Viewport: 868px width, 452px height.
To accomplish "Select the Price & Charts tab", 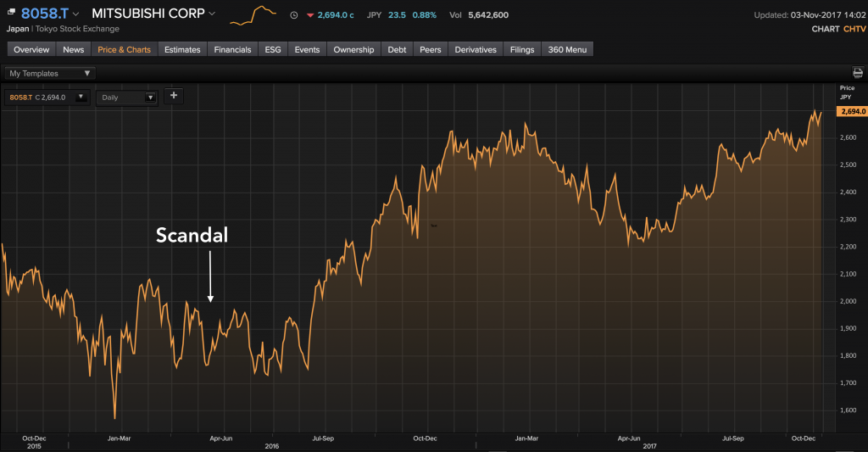I will pyautogui.click(x=124, y=49).
